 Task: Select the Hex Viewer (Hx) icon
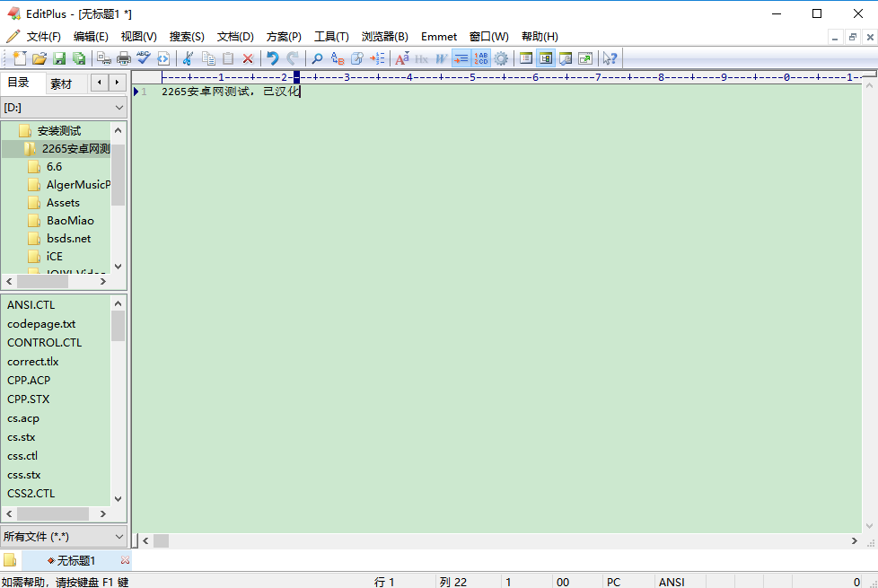[x=419, y=57]
